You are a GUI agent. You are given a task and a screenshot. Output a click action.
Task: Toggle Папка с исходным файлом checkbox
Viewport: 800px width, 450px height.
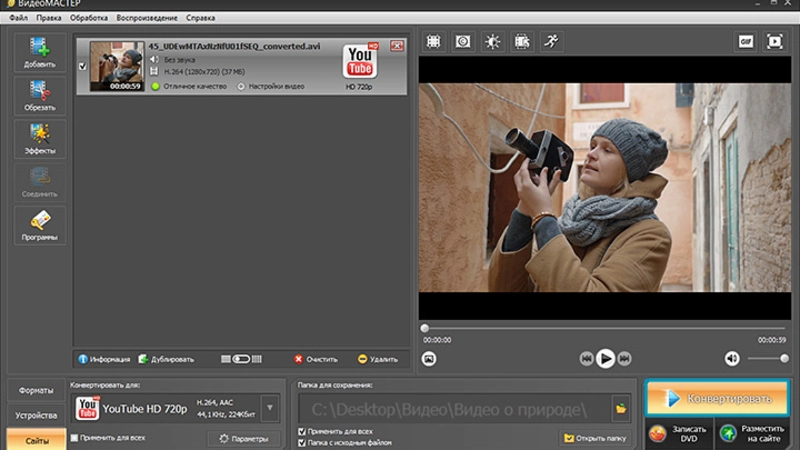coord(302,442)
